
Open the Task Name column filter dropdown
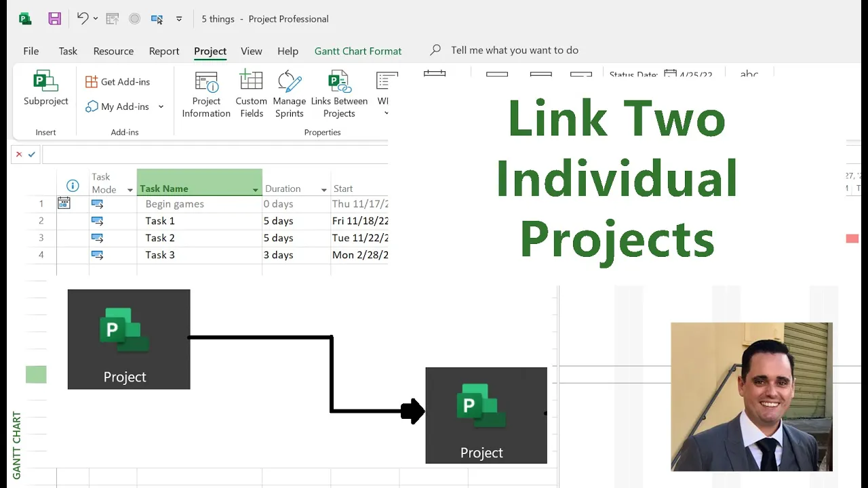click(x=256, y=190)
